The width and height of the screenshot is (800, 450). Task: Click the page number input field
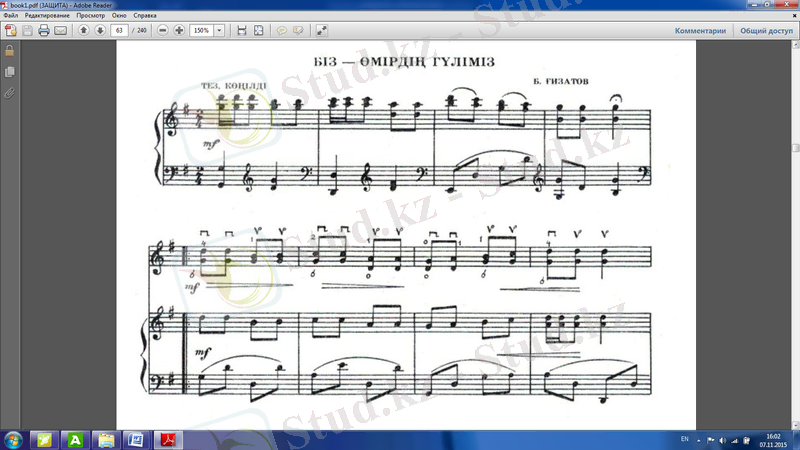(121, 31)
